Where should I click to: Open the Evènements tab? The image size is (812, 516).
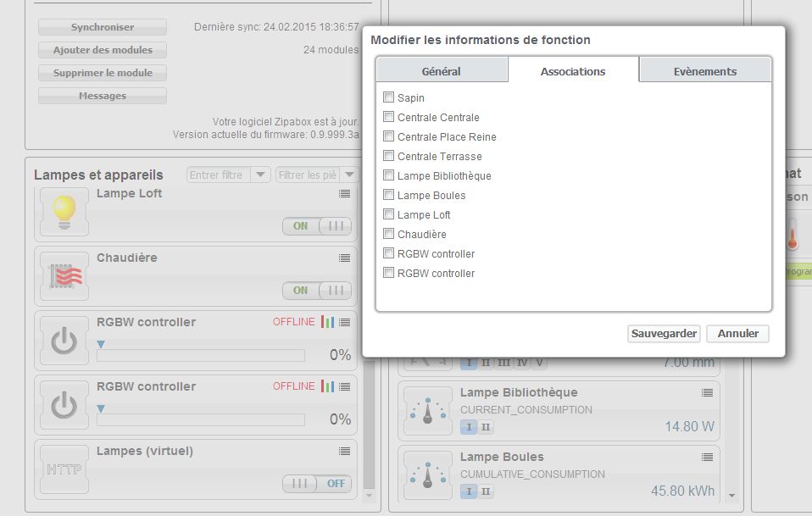(x=705, y=71)
